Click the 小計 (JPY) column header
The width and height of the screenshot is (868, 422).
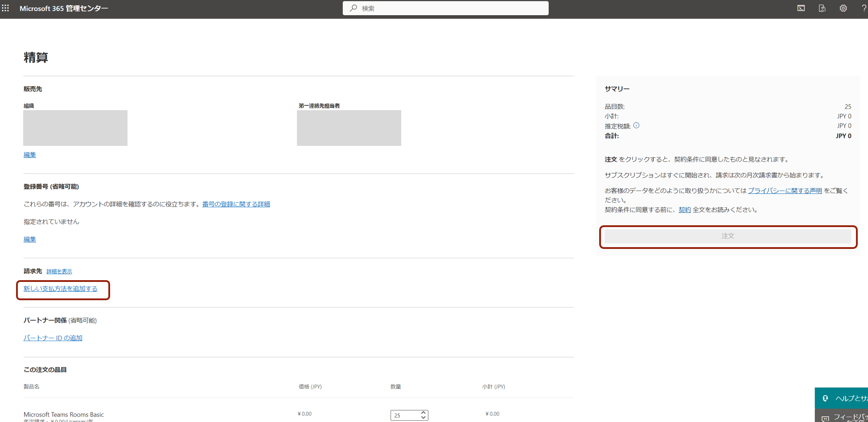(494, 386)
